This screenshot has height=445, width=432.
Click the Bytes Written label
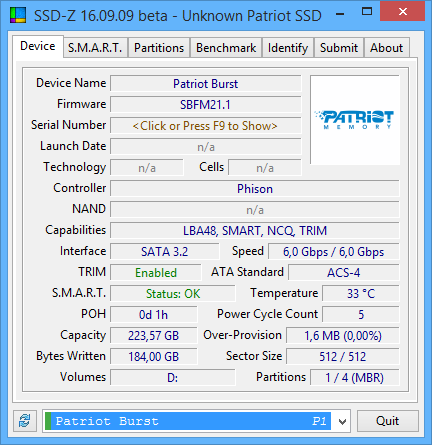pyautogui.click(x=71, y=356)
